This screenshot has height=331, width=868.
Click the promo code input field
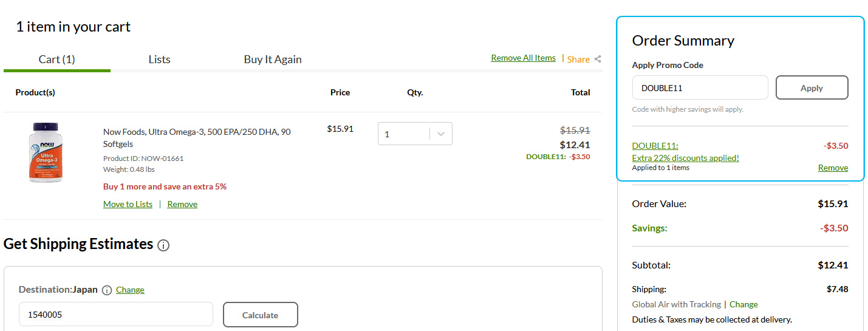[x=700, y=87]
